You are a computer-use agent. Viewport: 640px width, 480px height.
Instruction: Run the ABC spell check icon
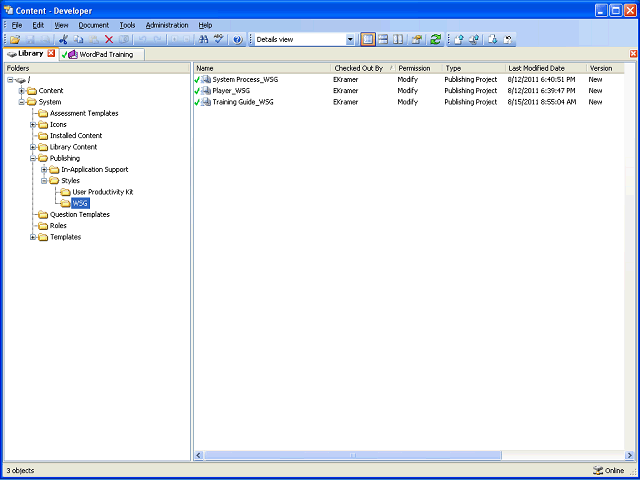click(x=220, y=40)
